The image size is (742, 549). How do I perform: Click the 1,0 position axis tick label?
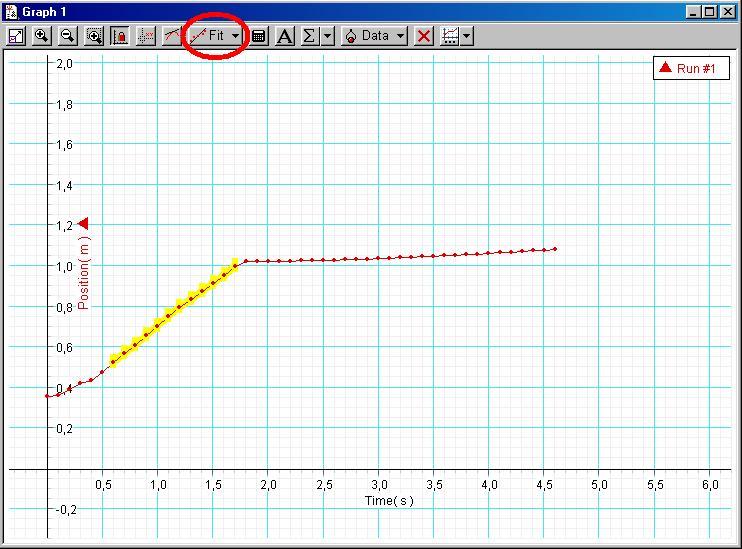point(64,266)
